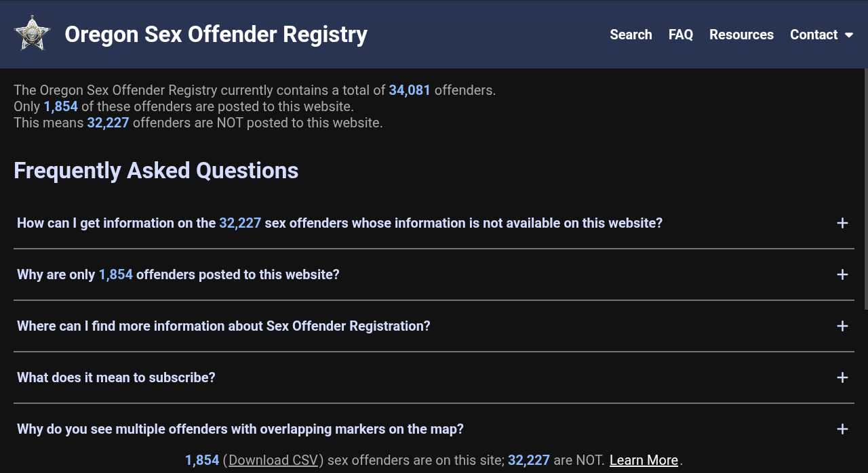Click the Download CSV link

[x=273, y=460]
